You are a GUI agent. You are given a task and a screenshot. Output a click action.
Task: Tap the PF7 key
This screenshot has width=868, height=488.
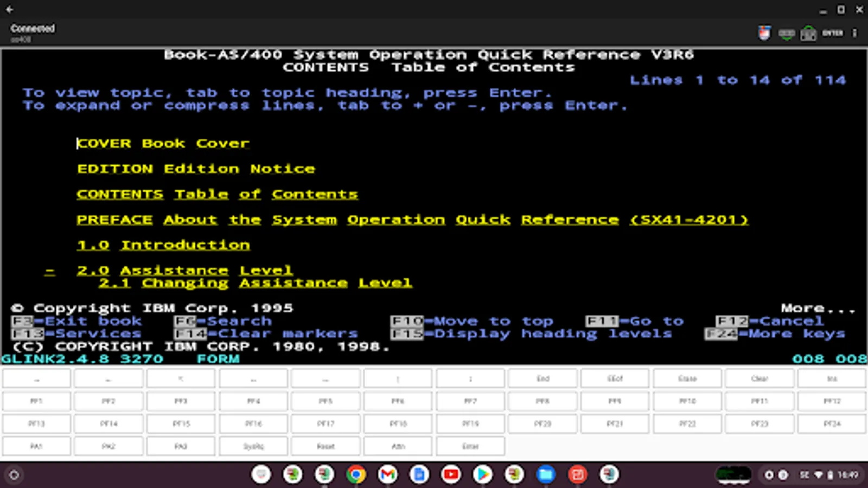[470, 401]
